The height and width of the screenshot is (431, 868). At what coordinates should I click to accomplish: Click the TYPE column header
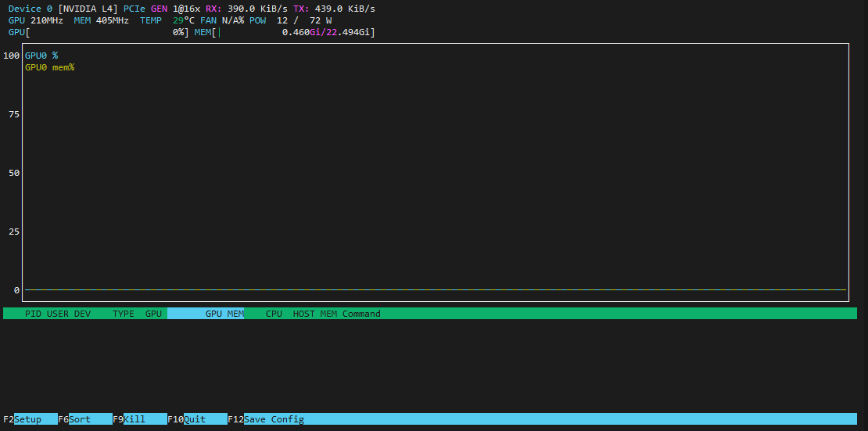click(124, 314)
